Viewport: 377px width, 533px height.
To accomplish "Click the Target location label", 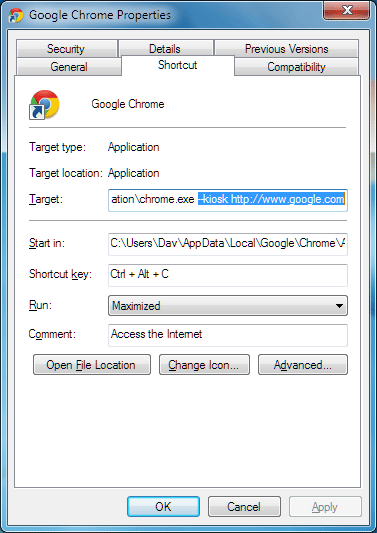I will tap(66, 173).
